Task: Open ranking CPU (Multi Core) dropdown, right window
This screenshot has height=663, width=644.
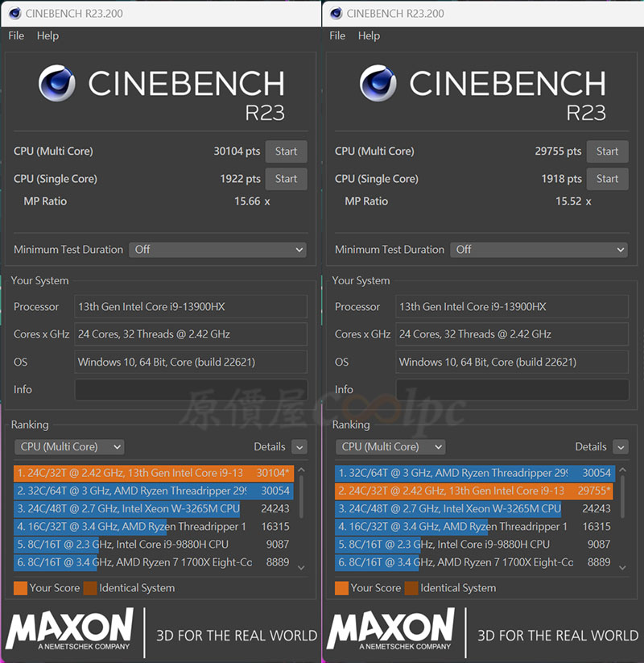Action: point(390,447)
